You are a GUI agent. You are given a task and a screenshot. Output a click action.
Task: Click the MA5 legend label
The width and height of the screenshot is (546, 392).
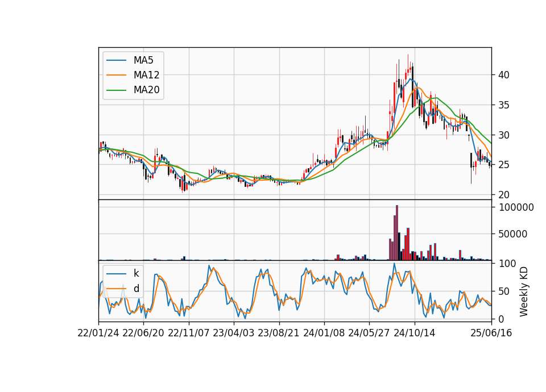click(143, 60)
